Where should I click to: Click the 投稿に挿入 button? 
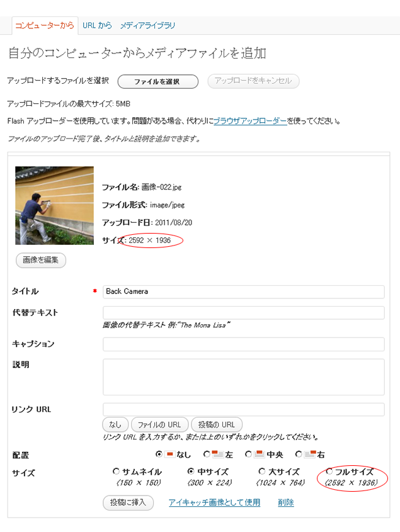coord(128,502)
